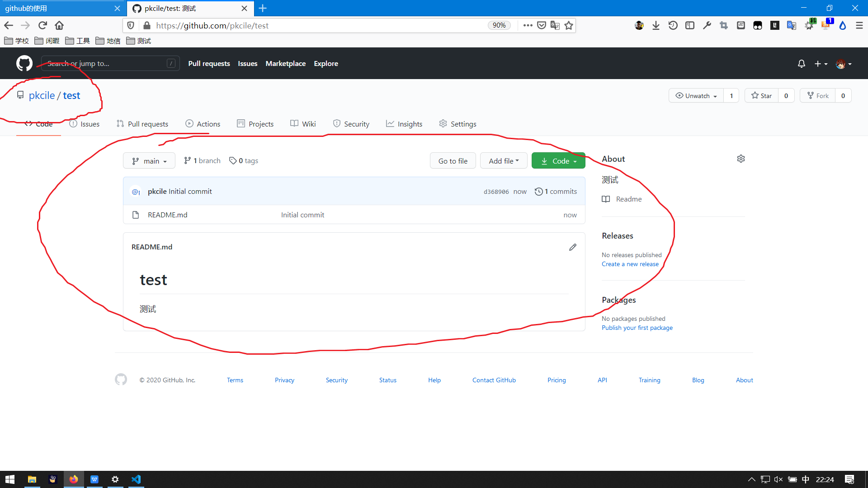The image size is (868, 488).
Task: Open the 学校 bookmarks folder
Action: point(16,41)
